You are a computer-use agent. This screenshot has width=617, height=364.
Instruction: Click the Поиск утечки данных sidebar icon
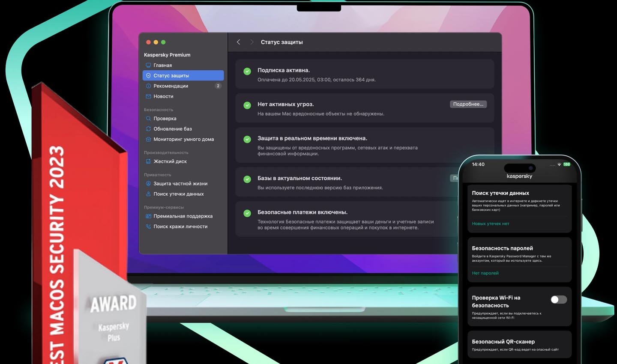[148, 194]
